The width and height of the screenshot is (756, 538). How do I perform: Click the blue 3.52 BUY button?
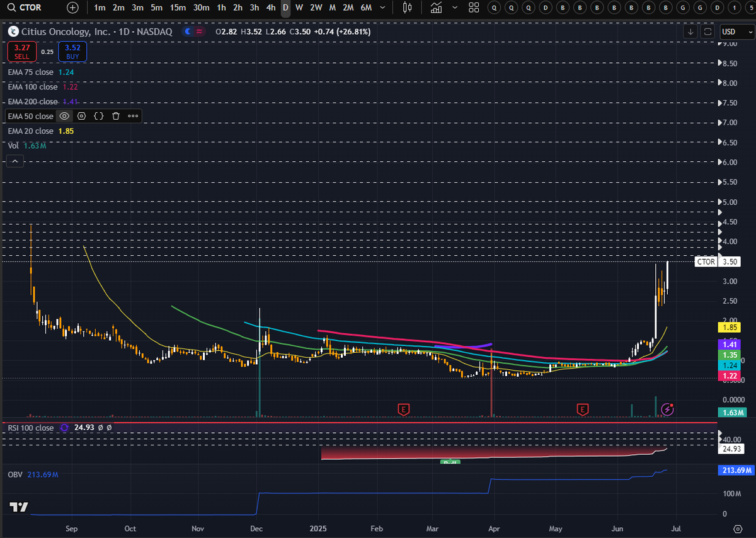point(72,52)
